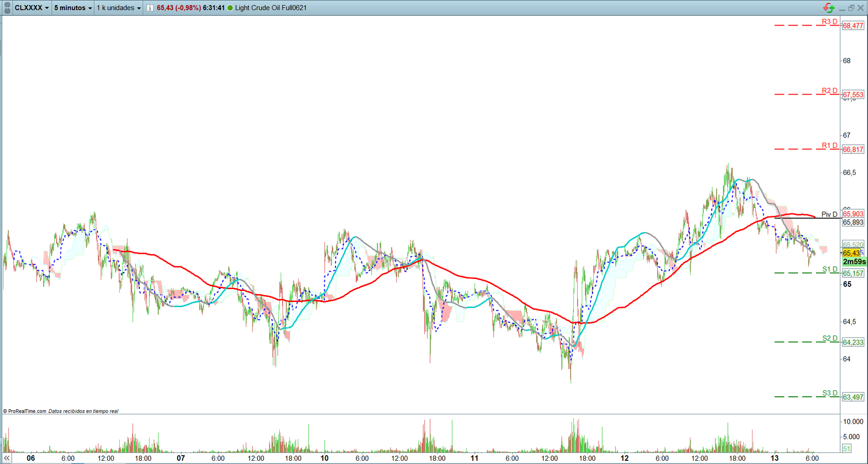This screenshot has height=464, width=868.
Task: Click the 66,817 price tag
Action: [853, 149]
